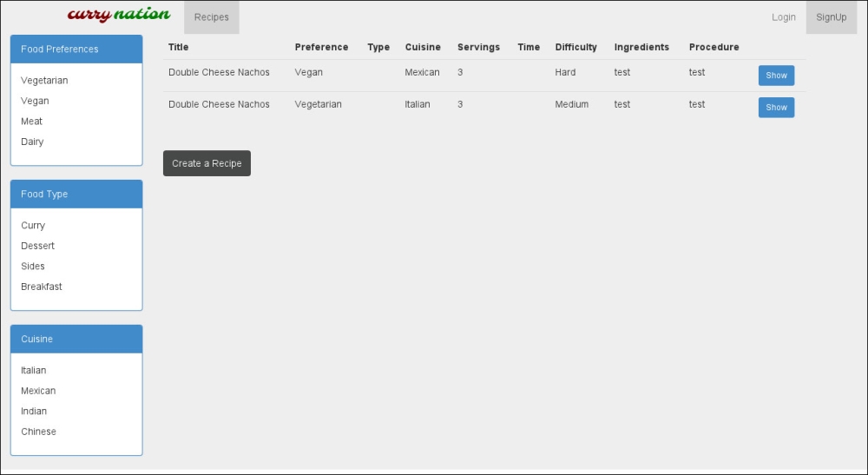Click the Hard difficulty cell
The height and width of the screenshot is (475, 868).
pyautogui.click(x=565, y=73)
